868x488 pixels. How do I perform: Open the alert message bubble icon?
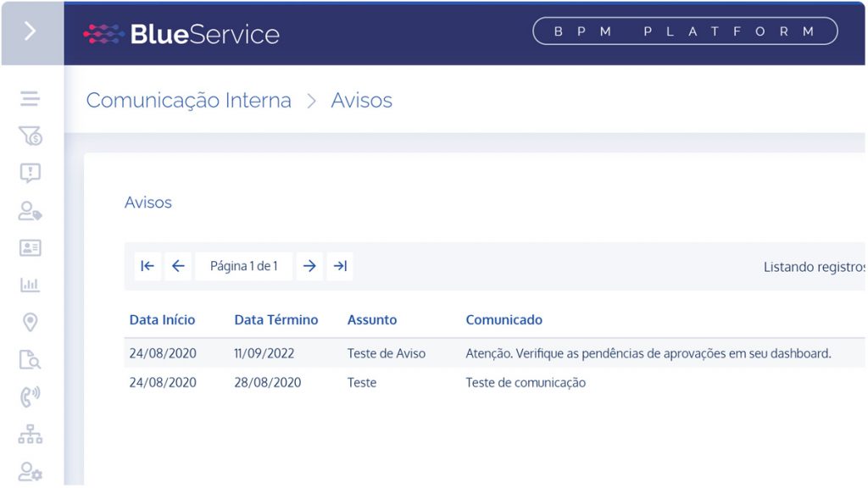point(31,173)
